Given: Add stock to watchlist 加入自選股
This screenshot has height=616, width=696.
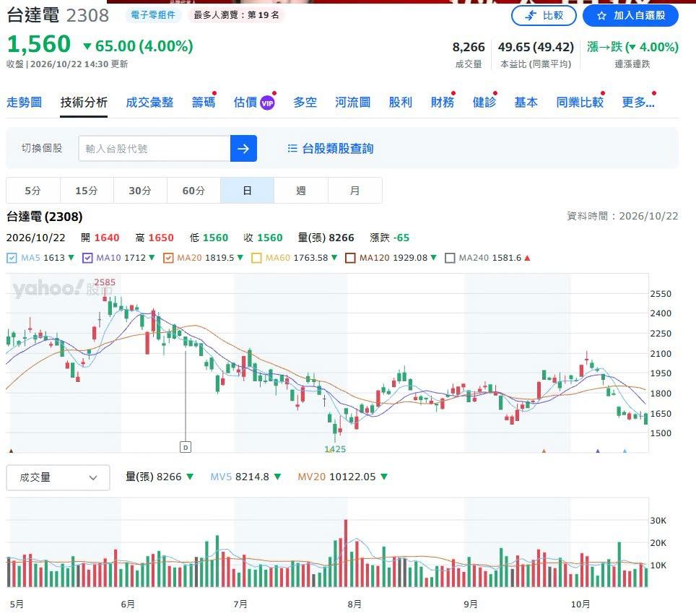Looking at the screenshot, I should [x=630, y=16].
